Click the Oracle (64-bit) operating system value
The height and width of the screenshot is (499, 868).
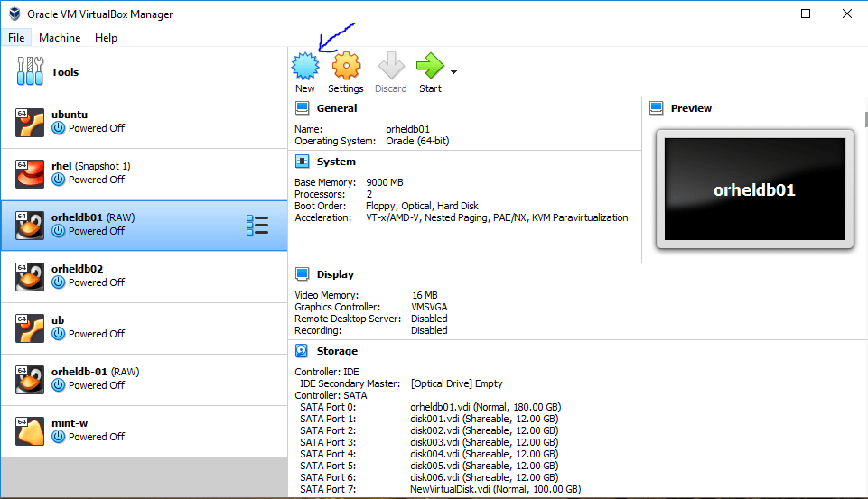(417, 141)
